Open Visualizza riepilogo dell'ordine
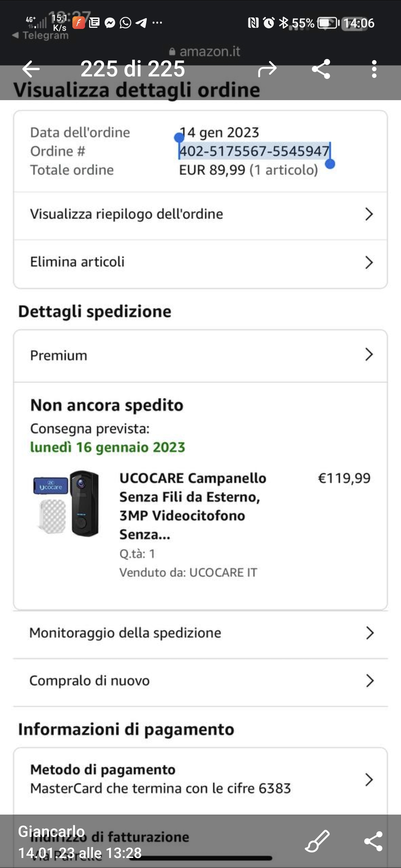The width and height of the screenshot is (401, 868). [x=200, y=214]
